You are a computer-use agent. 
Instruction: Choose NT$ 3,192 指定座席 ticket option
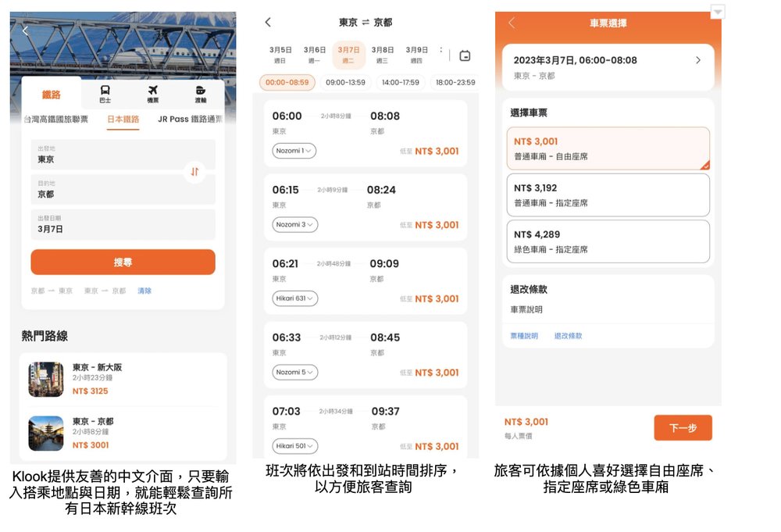(608, 195)
